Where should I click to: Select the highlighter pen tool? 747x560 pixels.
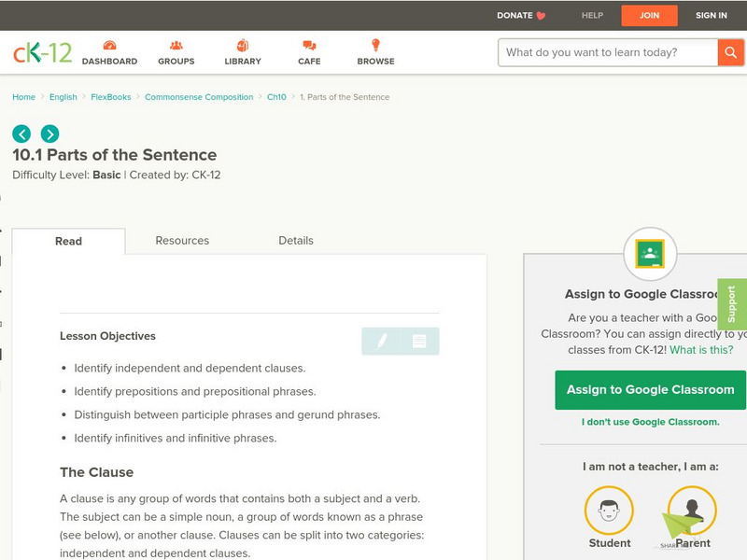point(381,342)
